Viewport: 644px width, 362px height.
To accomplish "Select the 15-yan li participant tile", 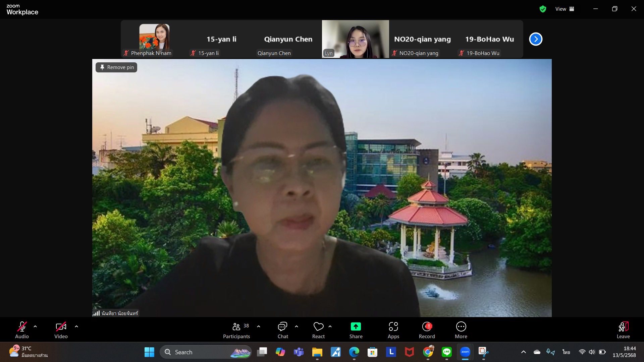I will click(221, 39).
